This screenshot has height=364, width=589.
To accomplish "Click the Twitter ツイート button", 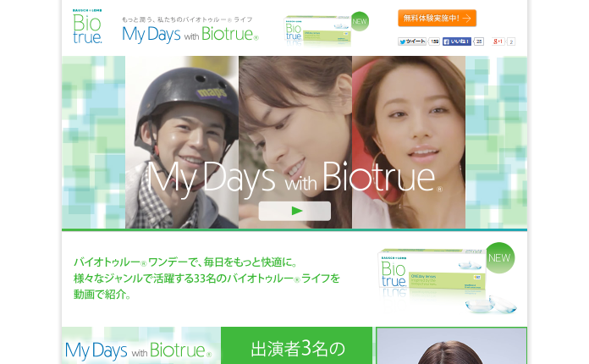I will tap(412, 41).
